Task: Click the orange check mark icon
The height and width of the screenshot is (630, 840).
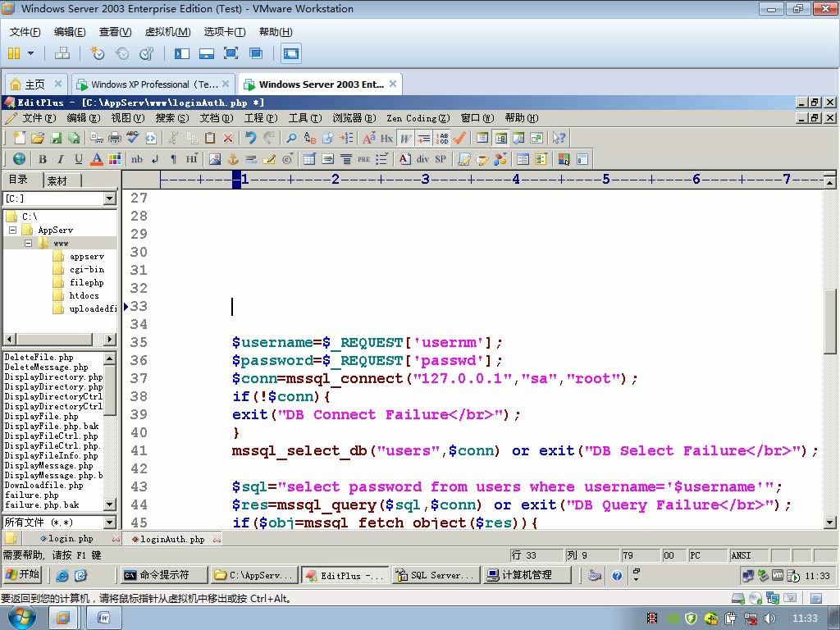Action: click(459, 138)
